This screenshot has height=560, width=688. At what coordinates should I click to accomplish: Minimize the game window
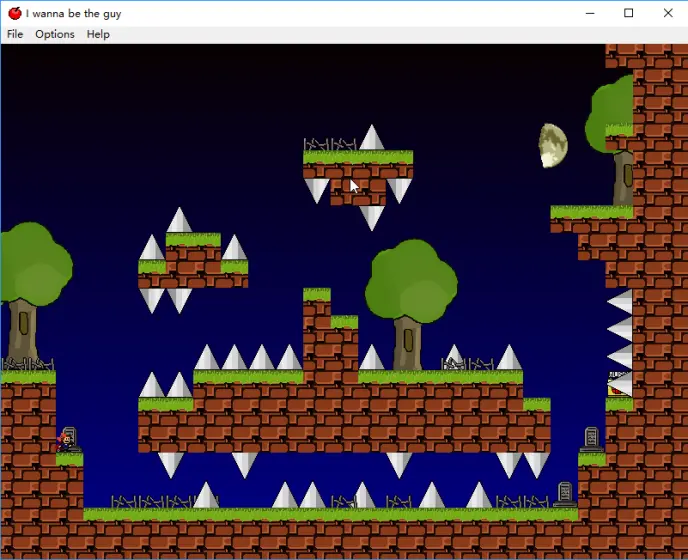point(589,13)
